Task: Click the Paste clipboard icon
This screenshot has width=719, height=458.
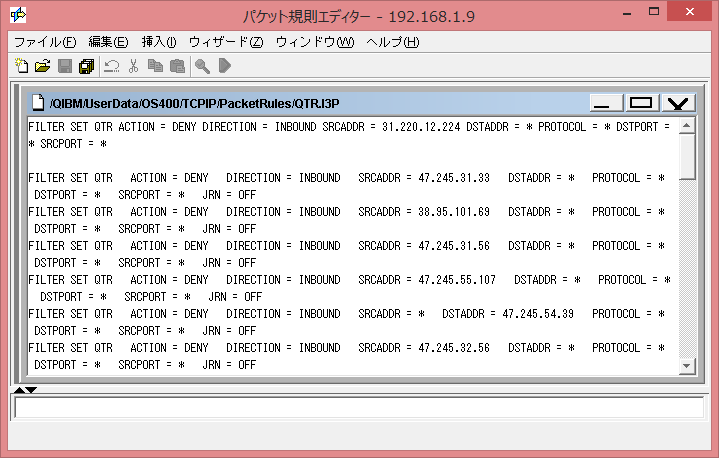Action: 177,67
